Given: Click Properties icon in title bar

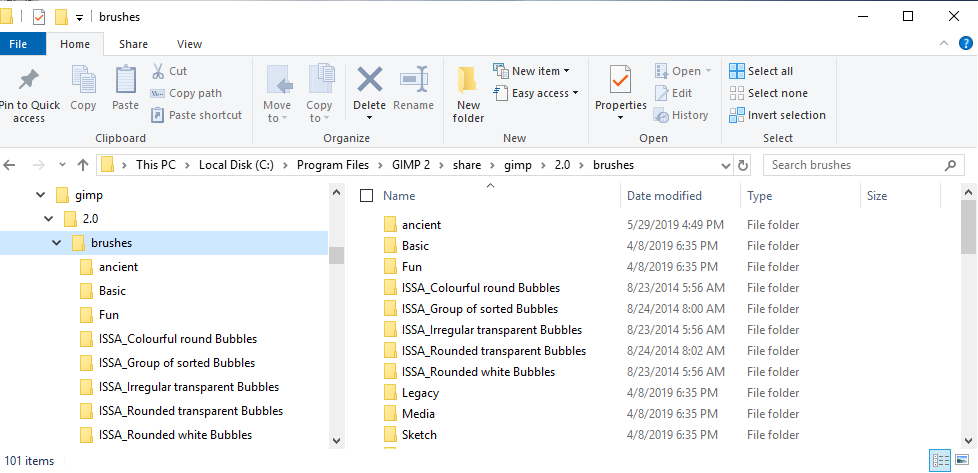Looking at the screenshot, I should 39,17.
